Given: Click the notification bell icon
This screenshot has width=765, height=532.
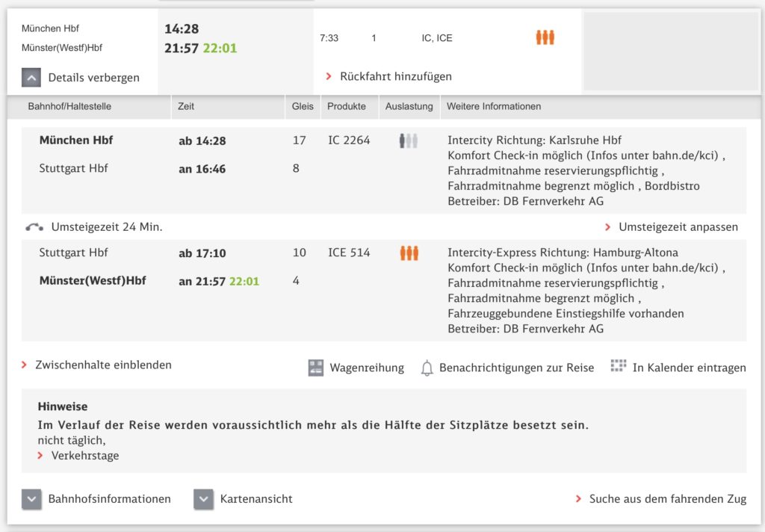Looking at the screenshot, I should point(427,368).
